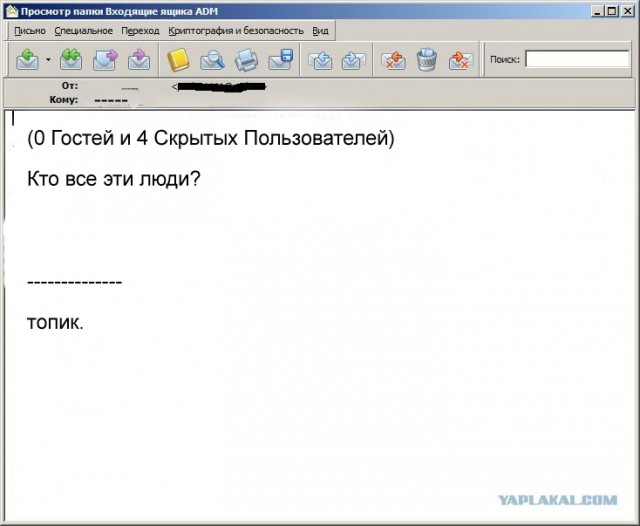Click the Redirect message icon
640x526 pixels.
click(139, 60)
